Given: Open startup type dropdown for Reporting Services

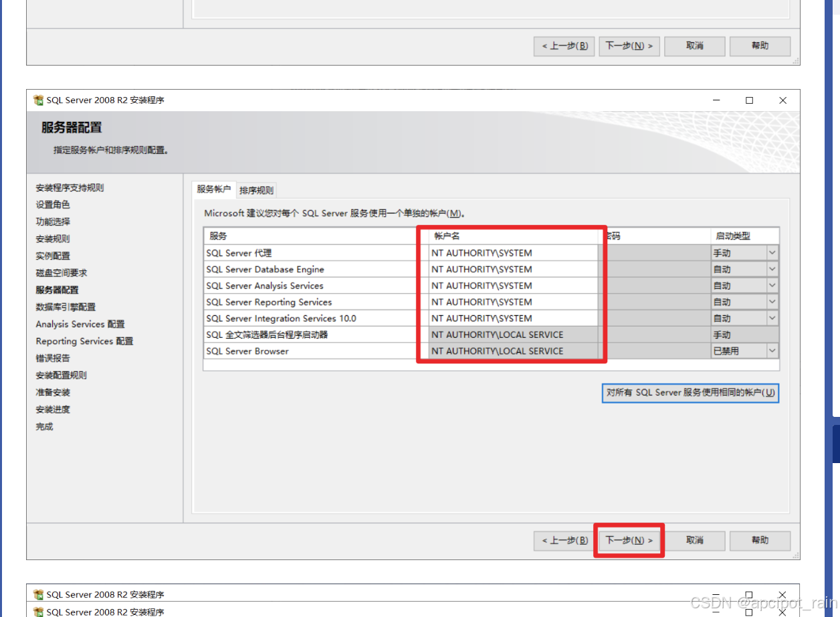Looking at the screenshot, I should tap(772, 302).
